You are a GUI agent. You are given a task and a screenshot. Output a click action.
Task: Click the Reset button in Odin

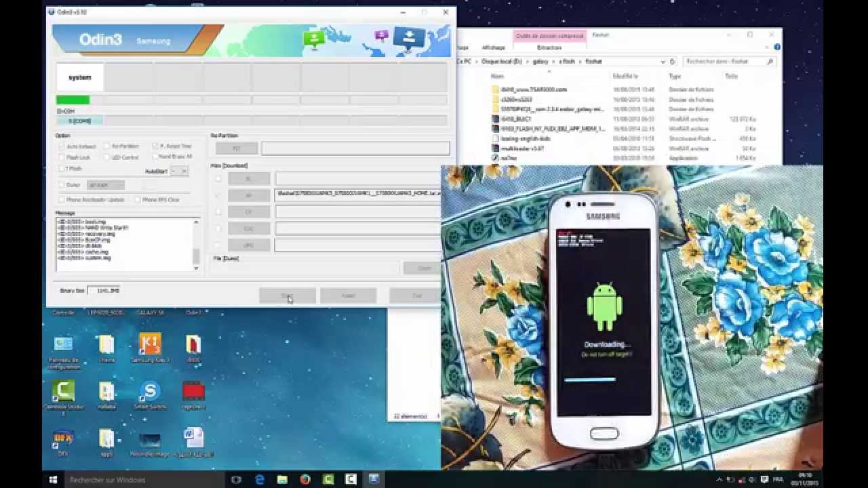348,296
